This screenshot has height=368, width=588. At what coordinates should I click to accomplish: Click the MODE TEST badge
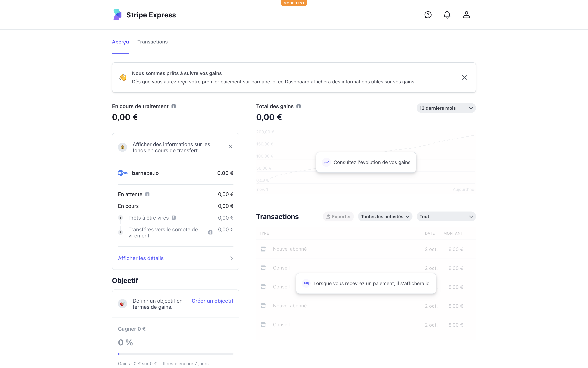click(x=294, y=3)
